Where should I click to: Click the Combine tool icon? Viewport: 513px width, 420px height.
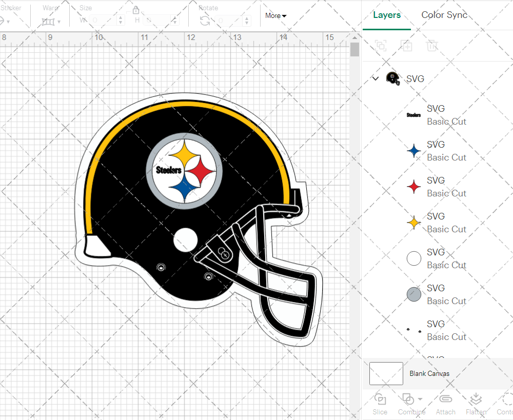[x=408, y=399]
